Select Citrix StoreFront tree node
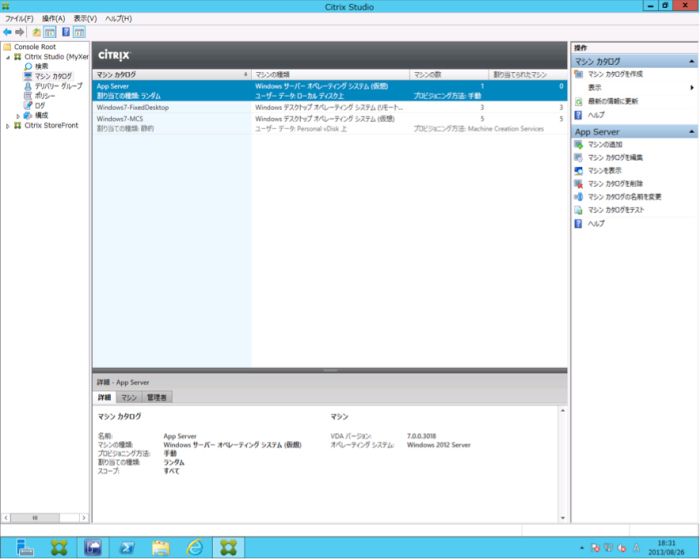 point(51,125)
